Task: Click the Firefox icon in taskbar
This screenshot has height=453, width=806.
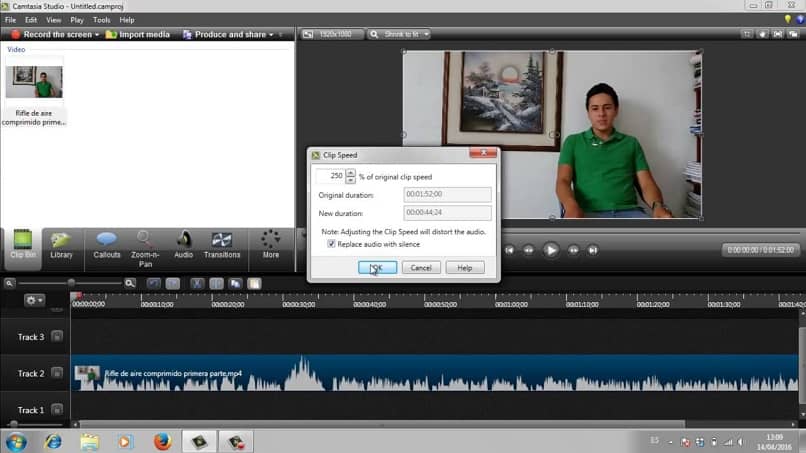Action: click(x=162, y=441)
